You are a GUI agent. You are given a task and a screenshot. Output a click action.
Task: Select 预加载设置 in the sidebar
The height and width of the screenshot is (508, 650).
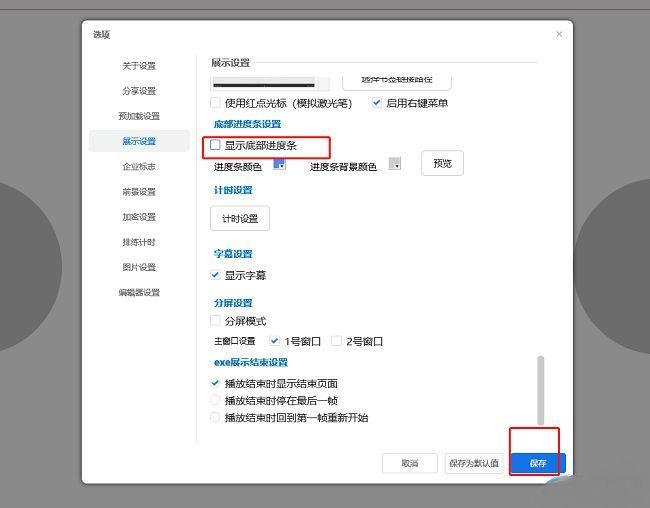point(139,116)
